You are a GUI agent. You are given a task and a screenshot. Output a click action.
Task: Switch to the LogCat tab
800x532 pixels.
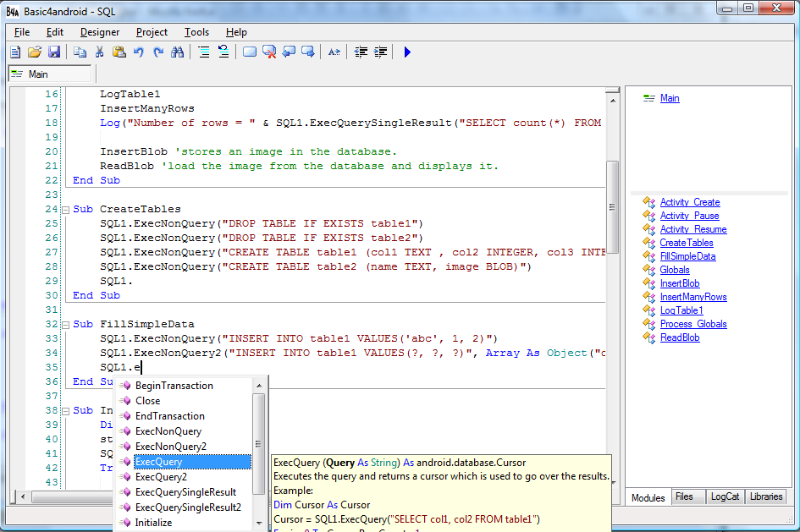(725, 496)
